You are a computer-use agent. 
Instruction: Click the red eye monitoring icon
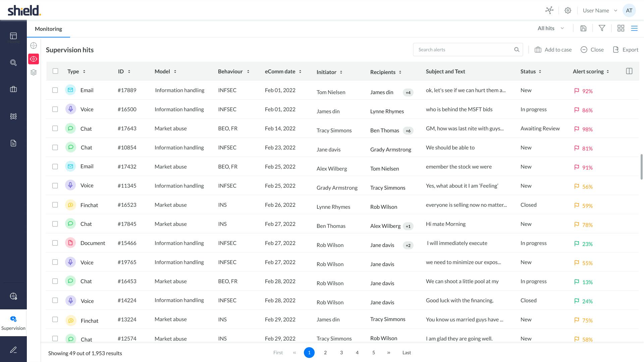coord(34,59)
